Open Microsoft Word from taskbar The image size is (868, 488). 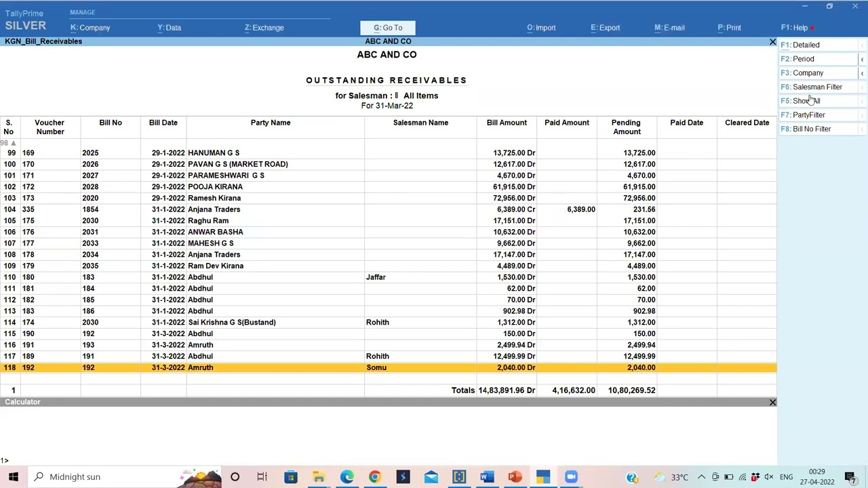487,476
